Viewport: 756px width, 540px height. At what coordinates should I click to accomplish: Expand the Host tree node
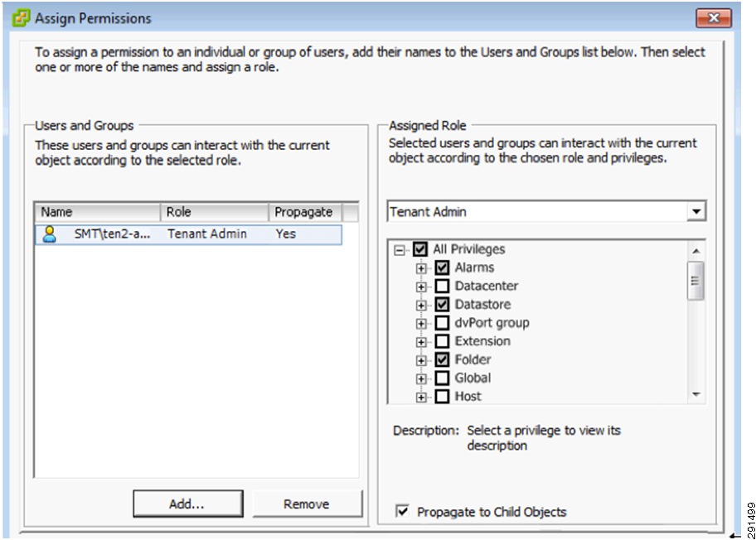pos(421,398)
